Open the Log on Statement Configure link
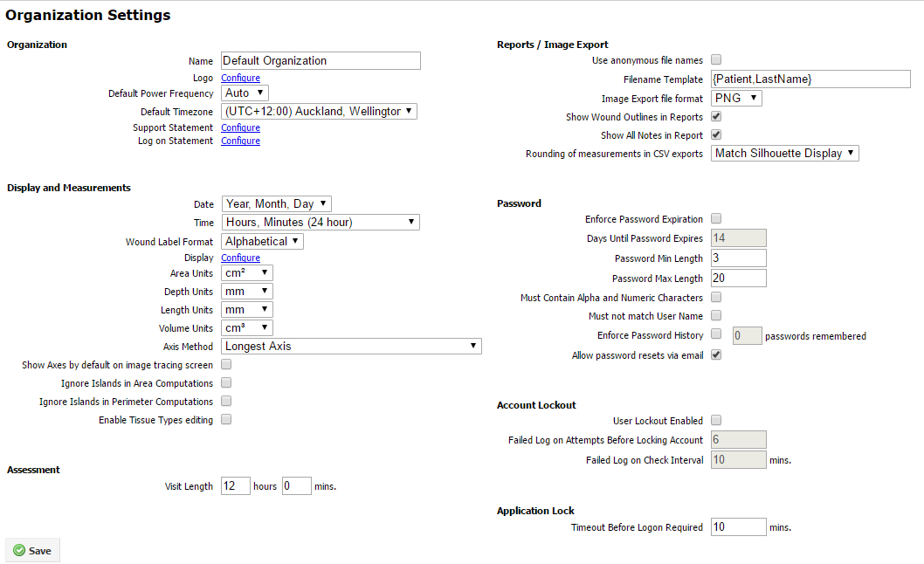Viewport: 924px width, 564px height. [x=240, y=141]
